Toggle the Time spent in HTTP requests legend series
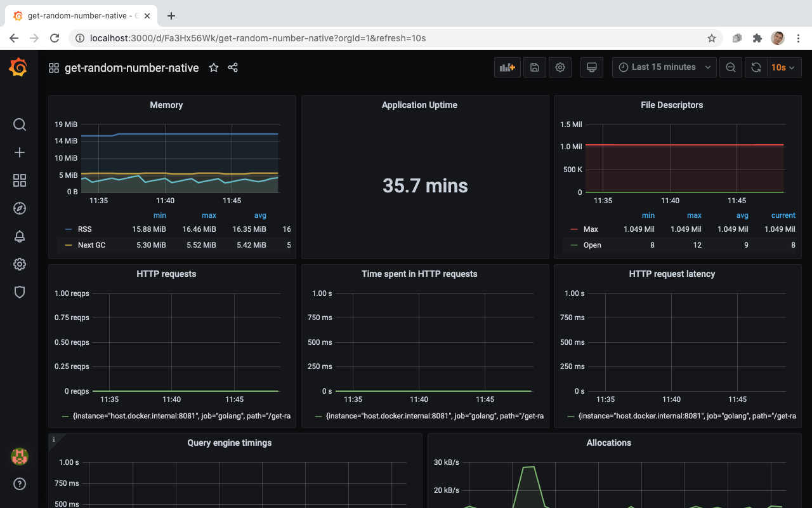The width and height of the screenshot is (812, 508). (x=435, y=416)
